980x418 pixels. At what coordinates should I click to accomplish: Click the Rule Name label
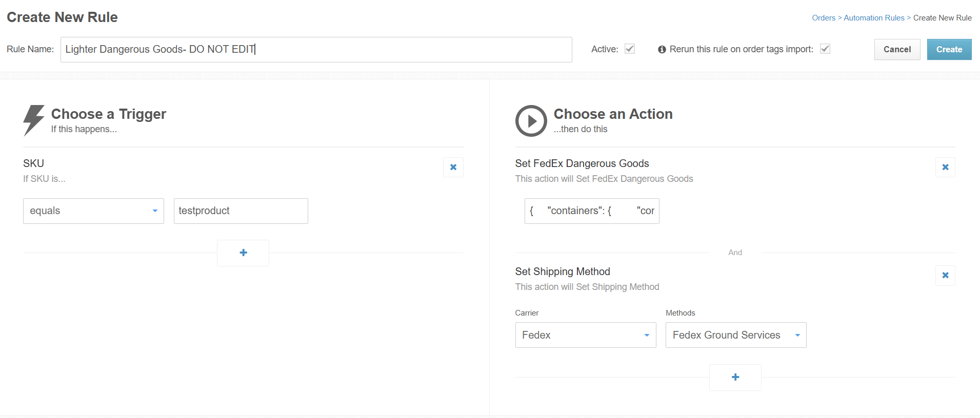click(30, 49)
